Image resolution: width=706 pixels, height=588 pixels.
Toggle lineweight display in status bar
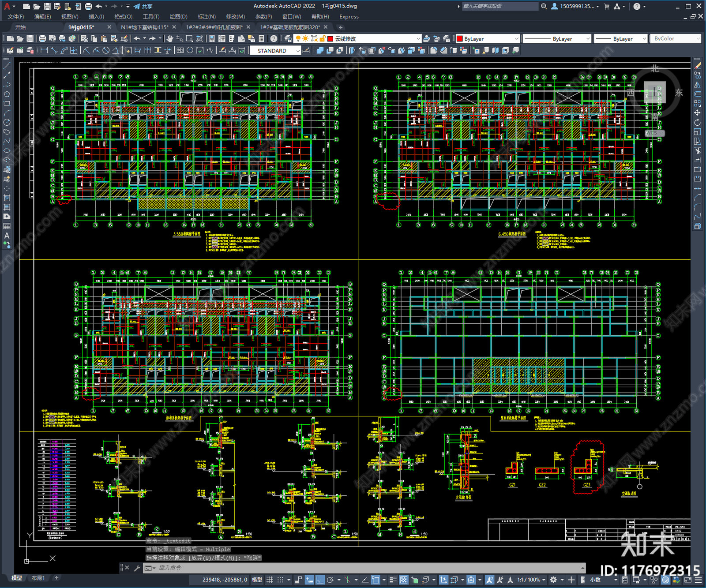tap(393, 580)
